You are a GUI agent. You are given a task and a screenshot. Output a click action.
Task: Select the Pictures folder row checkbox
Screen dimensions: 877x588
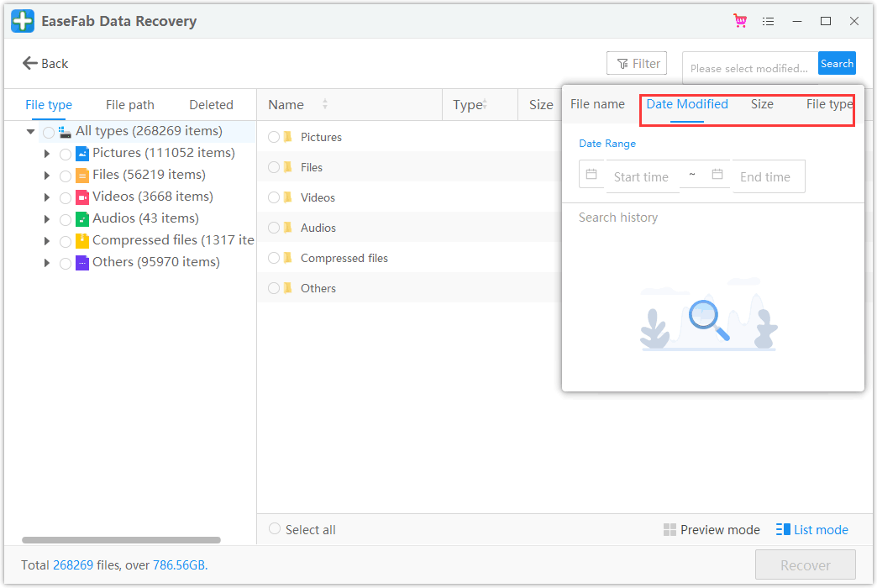[274, 137]
